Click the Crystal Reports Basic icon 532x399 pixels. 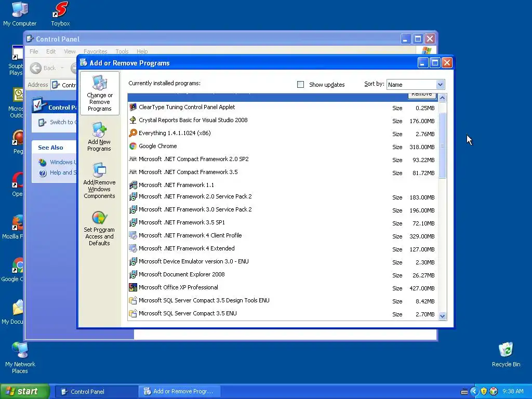(133, 120)
